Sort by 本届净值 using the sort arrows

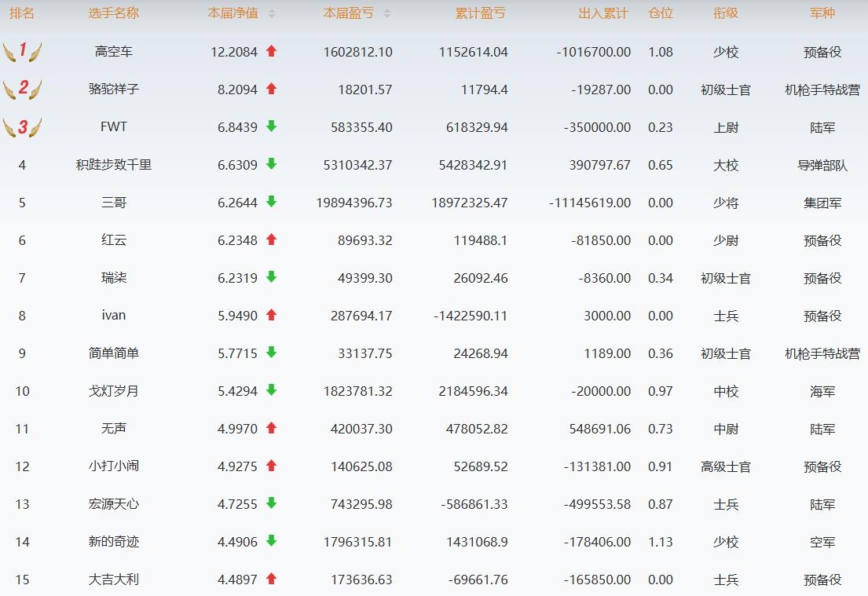coord(272,13)
